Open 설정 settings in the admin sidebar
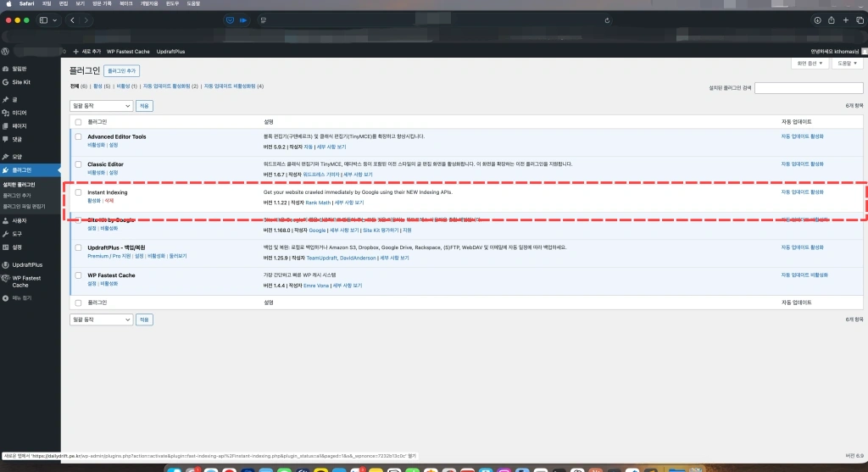This screenshot has width=868, height=472. 17,247
